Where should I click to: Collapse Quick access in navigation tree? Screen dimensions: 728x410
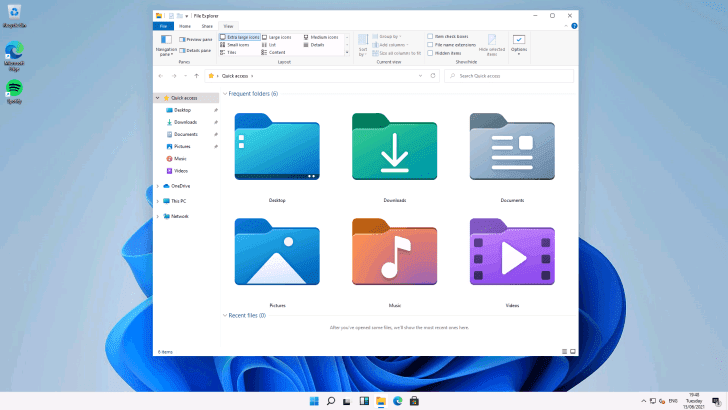click(158, 98)
